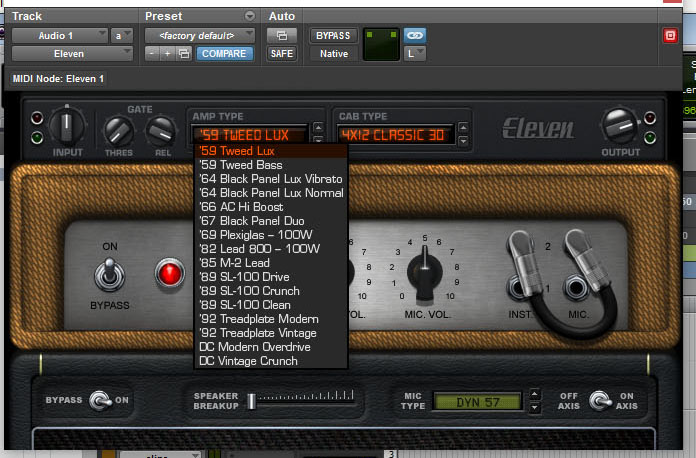Pick '67 Black Panel Duo amp
Viewport: 696px width, 458px height.
point(271,221)
